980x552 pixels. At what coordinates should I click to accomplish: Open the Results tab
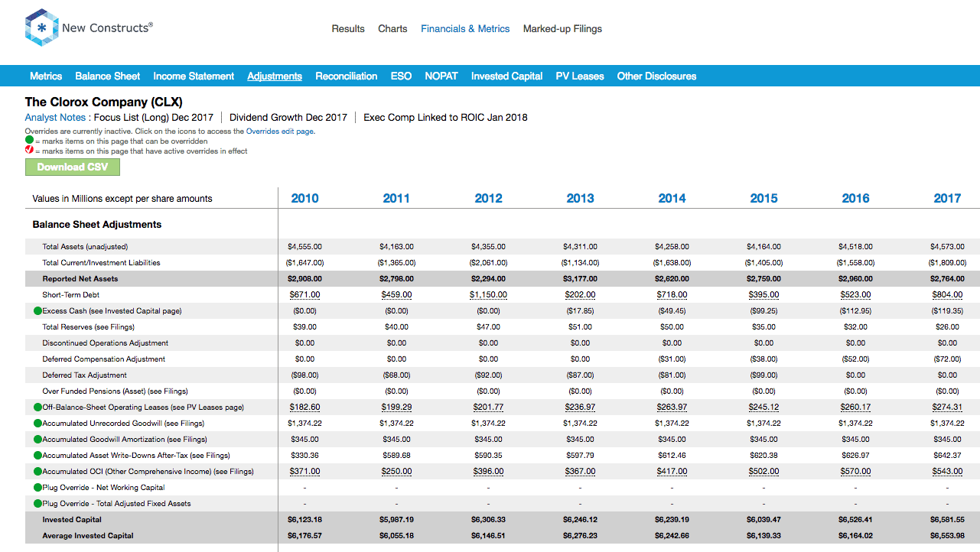[x=348, y=29]
